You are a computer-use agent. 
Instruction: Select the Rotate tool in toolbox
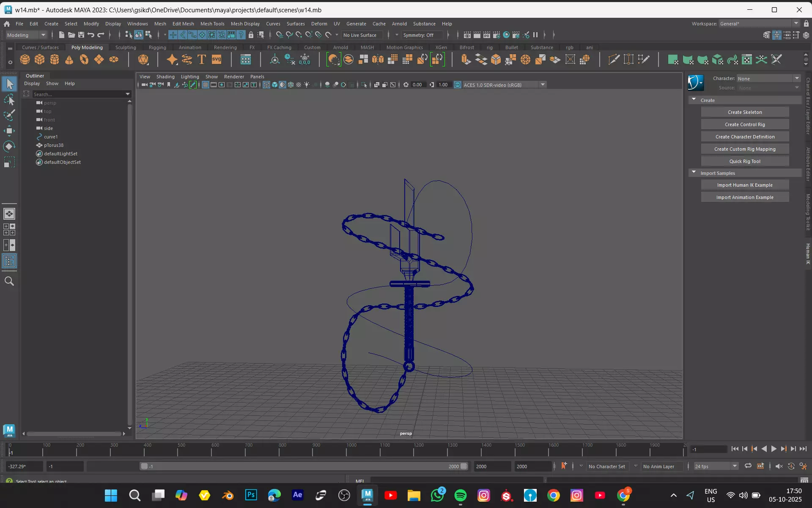coord(9,146)
